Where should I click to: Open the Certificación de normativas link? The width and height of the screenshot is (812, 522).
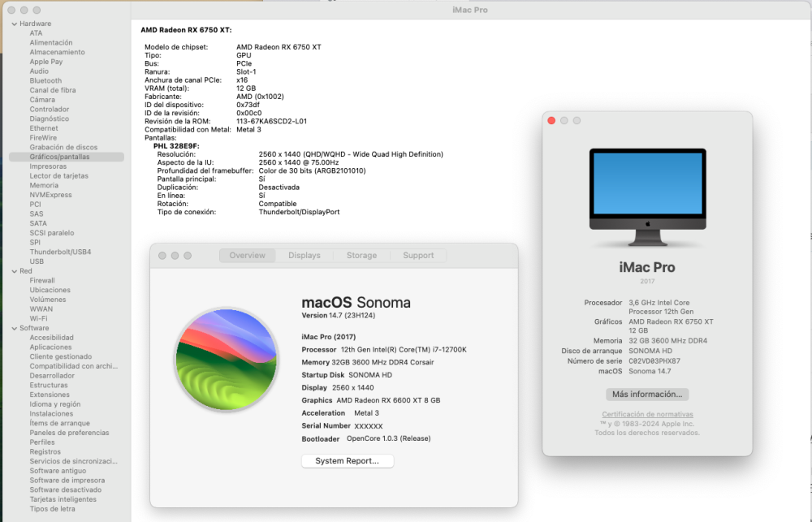pos(647,414)
